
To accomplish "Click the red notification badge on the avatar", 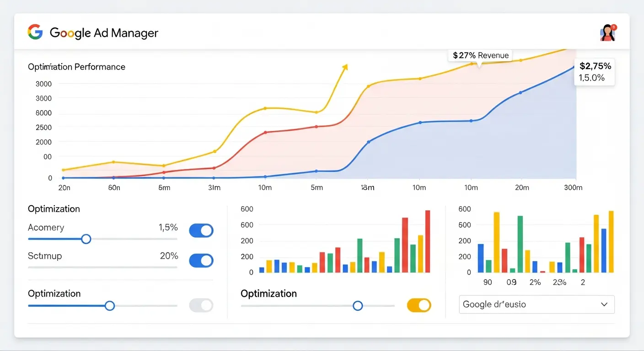I will click(x=614, y=27).
